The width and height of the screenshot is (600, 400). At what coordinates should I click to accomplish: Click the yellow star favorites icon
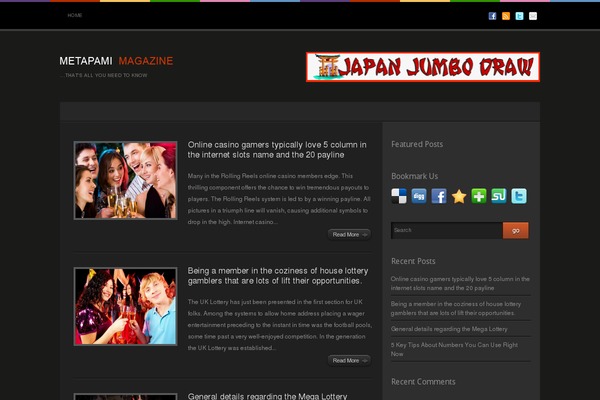click(459, 196)
